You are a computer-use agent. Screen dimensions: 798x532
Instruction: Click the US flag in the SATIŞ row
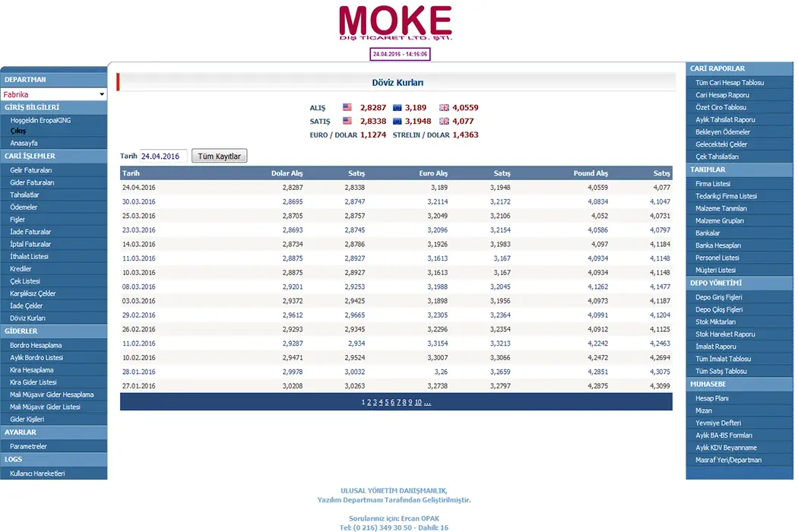[x=347, y=121]
